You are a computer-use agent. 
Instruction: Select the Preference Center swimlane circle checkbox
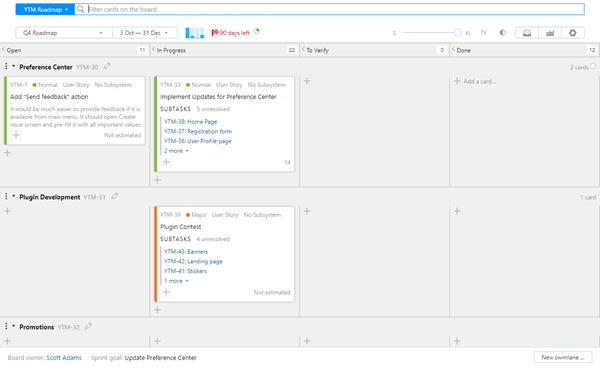coord(593,66)
